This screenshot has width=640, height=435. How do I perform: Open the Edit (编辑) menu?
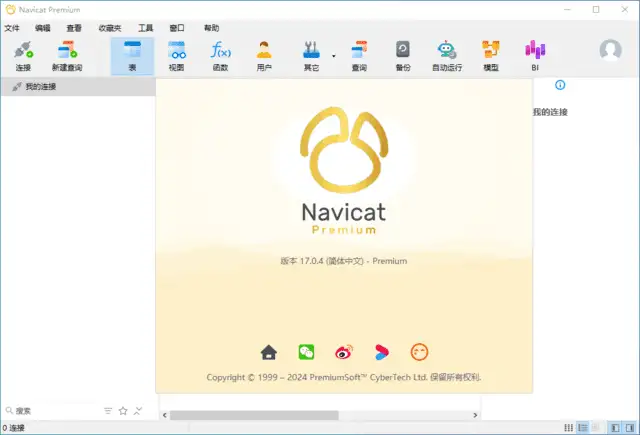point(42,28)
